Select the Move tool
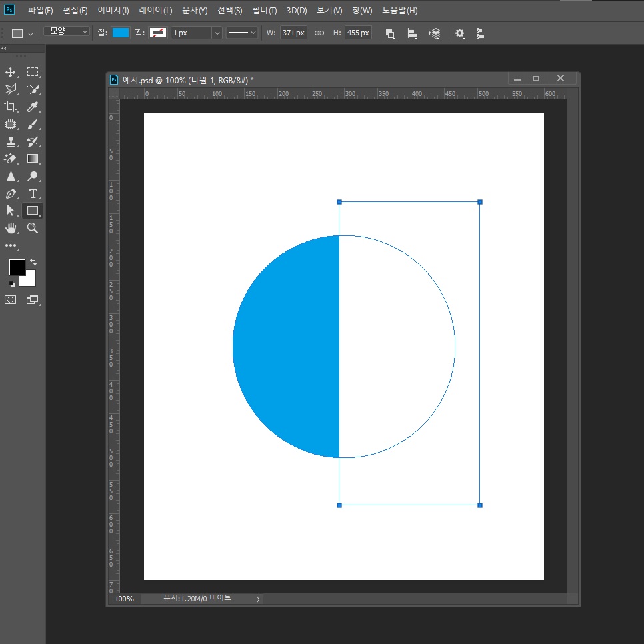The width and height of the screenshot is (644, 644). tap(11, 72)
